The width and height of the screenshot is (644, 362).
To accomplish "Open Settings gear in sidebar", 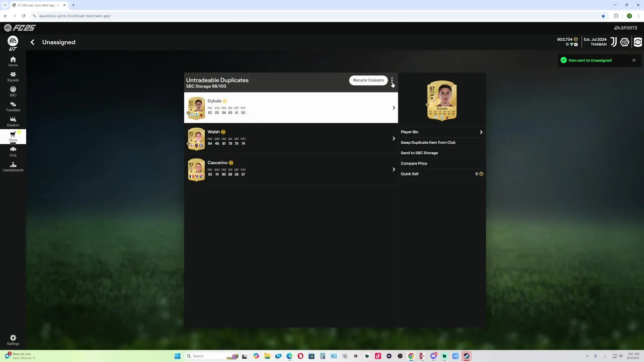I will point(13,340).
